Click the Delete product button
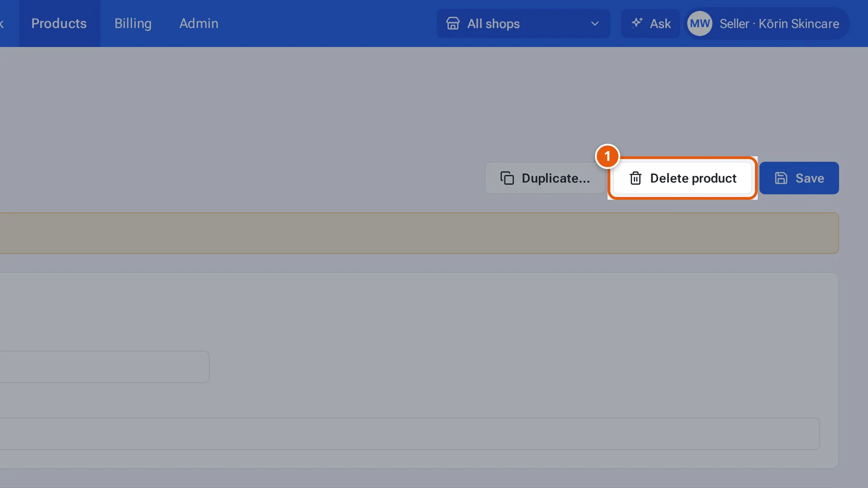The image size is (868, 488). coord(683,178)
